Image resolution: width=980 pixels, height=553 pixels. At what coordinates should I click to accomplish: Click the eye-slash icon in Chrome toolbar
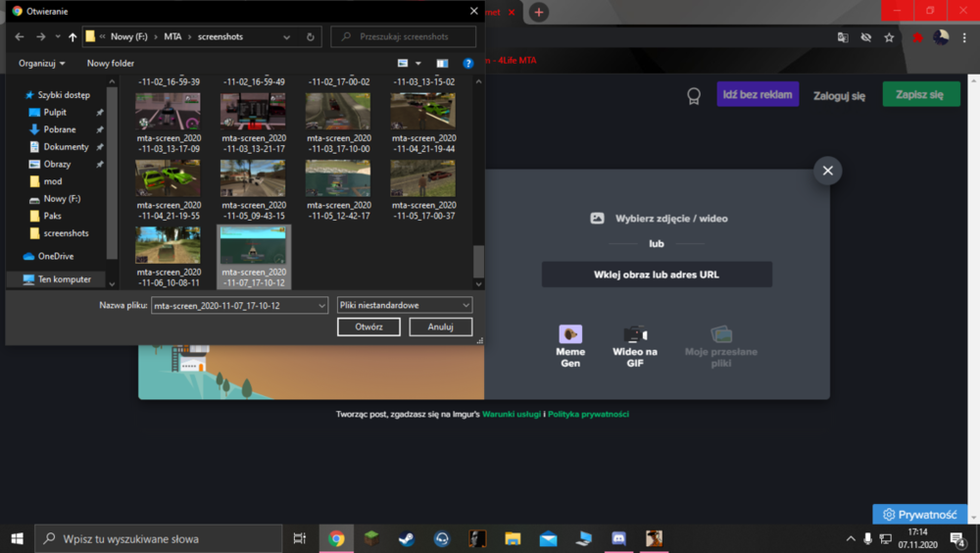(865, 37)
